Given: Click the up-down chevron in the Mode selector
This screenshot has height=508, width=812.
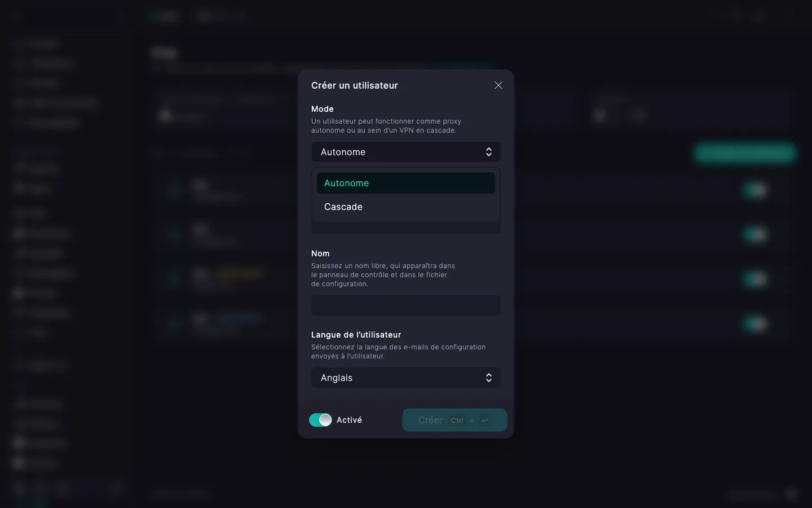Looking at the screenshot, I should pyautogui.click(x=489, y=152).
